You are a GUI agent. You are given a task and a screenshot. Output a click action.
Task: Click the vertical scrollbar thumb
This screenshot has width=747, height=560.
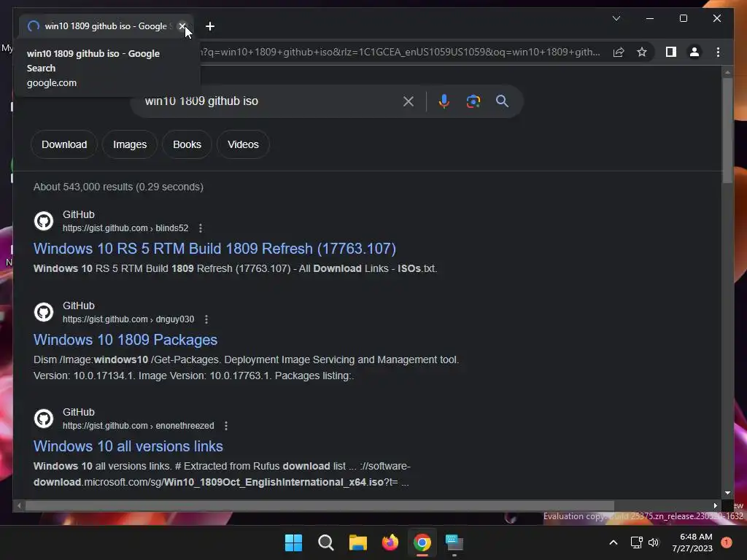coord(727,130)
